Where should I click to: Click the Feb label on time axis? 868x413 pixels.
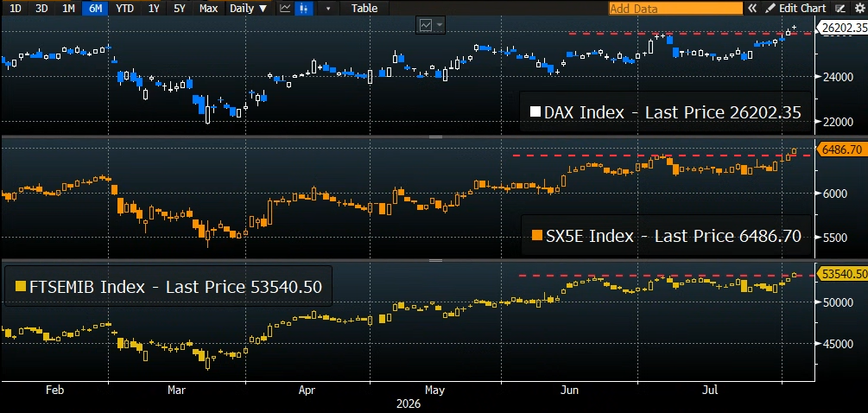[x=54, y=391]
